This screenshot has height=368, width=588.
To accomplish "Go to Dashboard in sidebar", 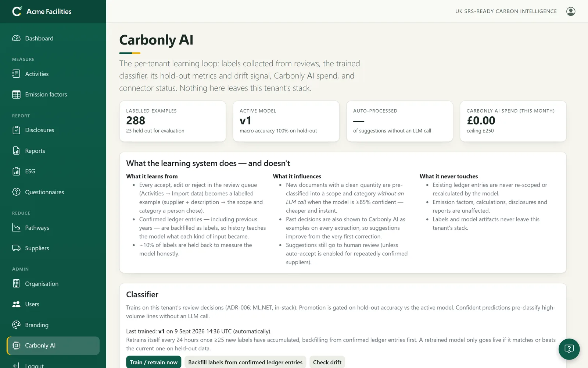I will (x=53, y=38).
